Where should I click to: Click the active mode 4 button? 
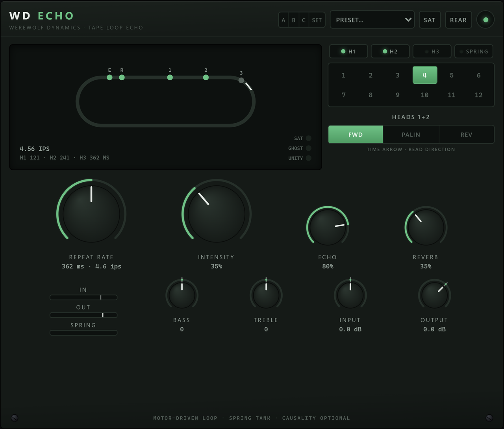425,75
